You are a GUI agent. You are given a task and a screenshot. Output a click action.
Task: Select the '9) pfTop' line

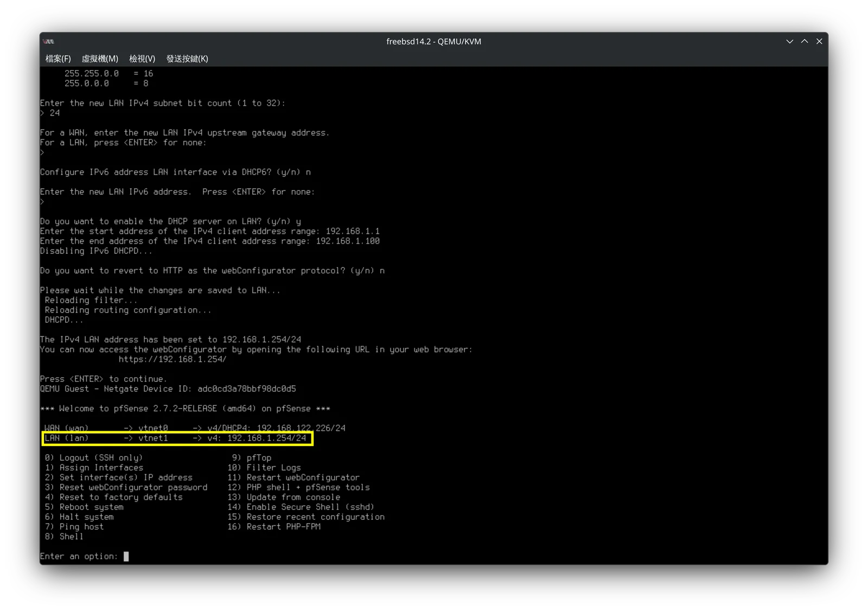coord(252,457)
